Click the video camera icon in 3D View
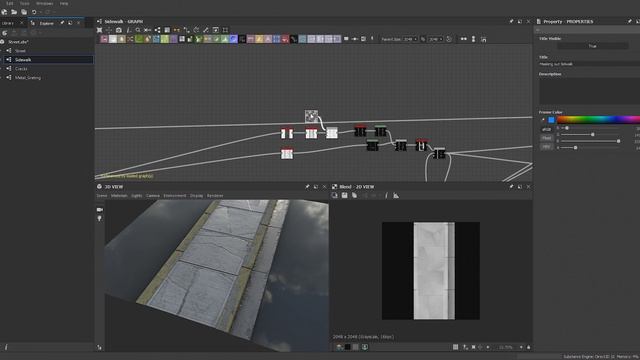The width and height of the screenshot is (640, 360). pos(100,209)
